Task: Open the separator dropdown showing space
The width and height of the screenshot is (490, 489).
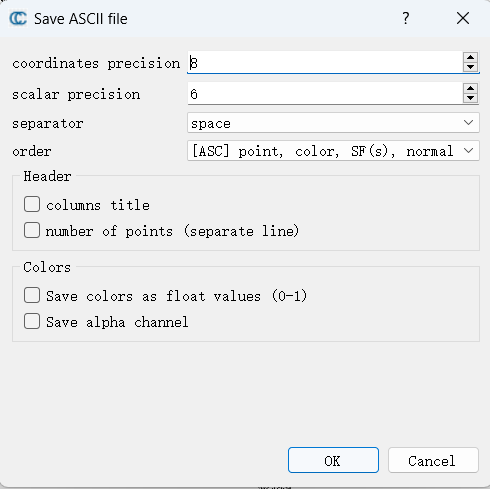Action: (x=333, y=123)
